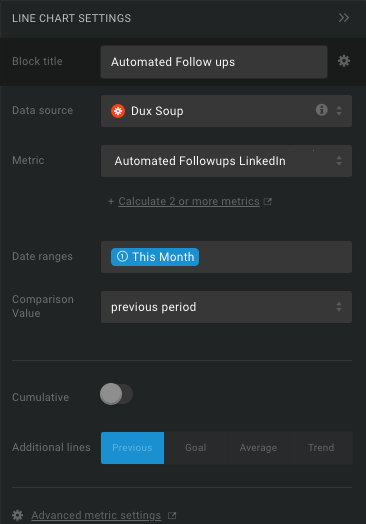This screenshot has height=524, width=366.
Task: Show data source info icon details
Action: click(x=322, y=110)
